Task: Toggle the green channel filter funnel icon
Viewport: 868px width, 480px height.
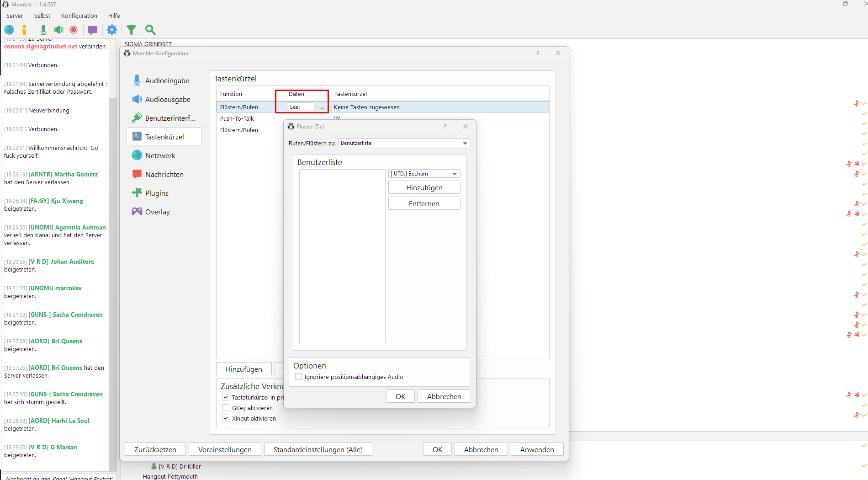Action: tap(131, 30)
